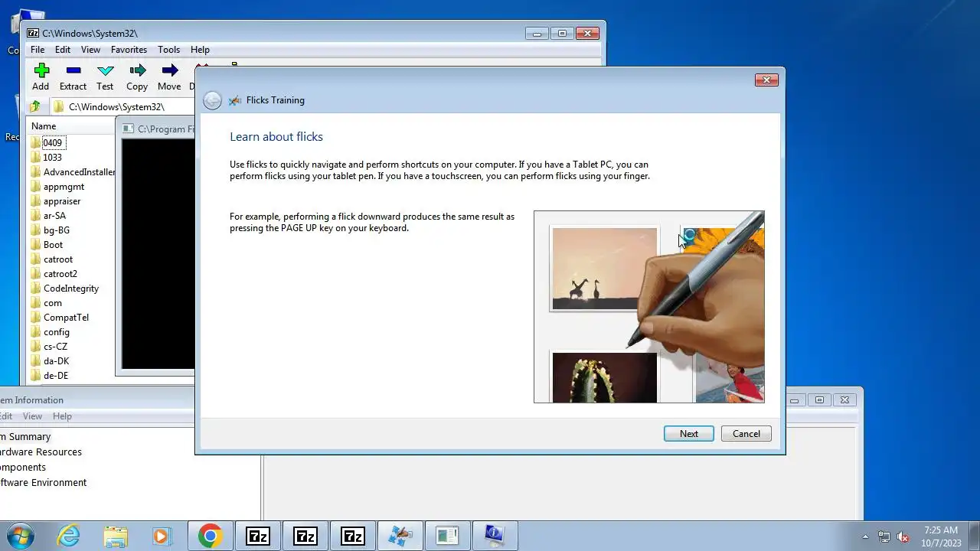Open View menu in System Information

32,416
